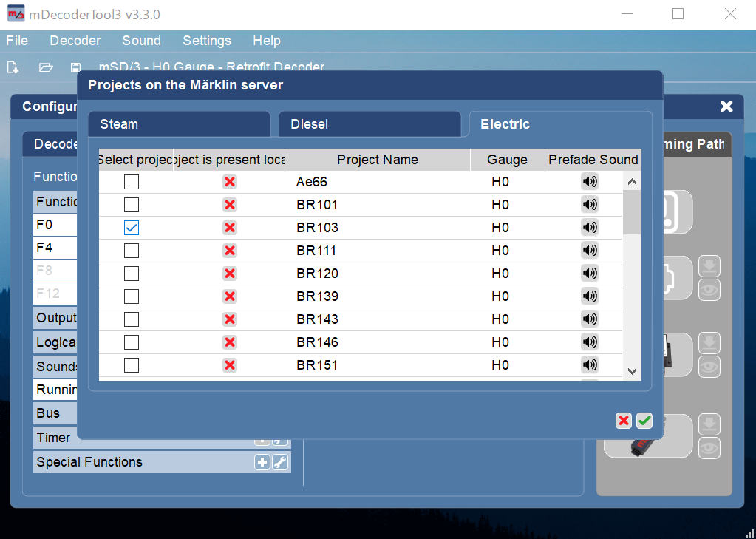The height and width of the screenshot is (539, 756).
Task: Play the Ae66 prefade sound
Action: (589, 182)
